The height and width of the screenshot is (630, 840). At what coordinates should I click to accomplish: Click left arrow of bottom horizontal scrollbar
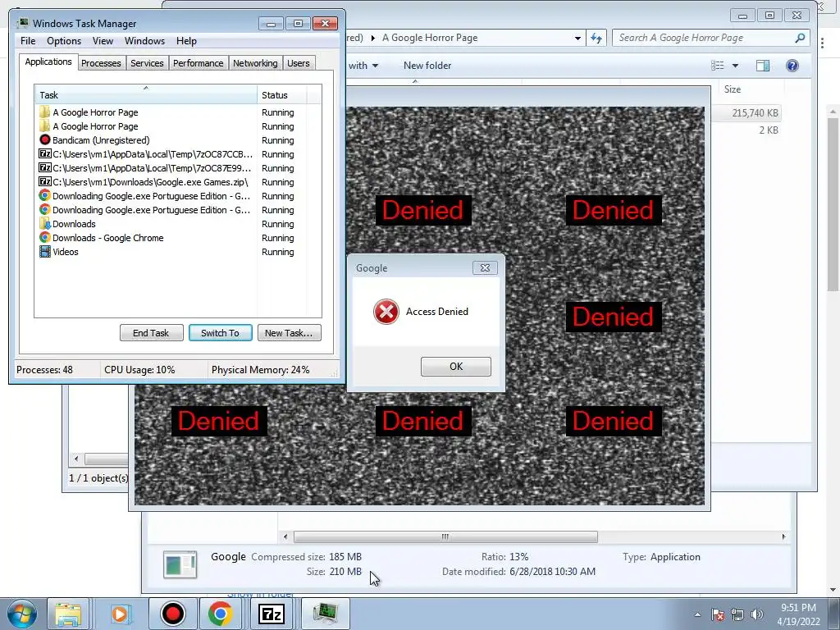point(285,536)
